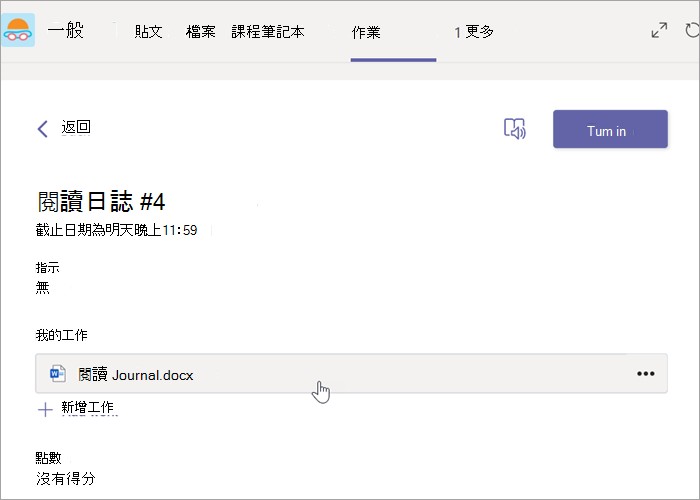Open the Immersive Reader icon
700x500 pixels.
click(515, 129)
